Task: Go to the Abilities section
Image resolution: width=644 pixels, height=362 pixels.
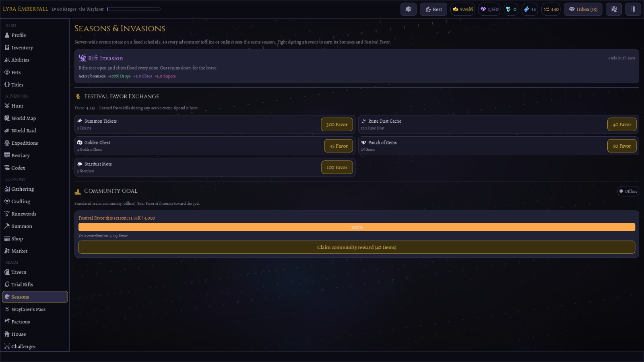Action: (x=35, y=60)
